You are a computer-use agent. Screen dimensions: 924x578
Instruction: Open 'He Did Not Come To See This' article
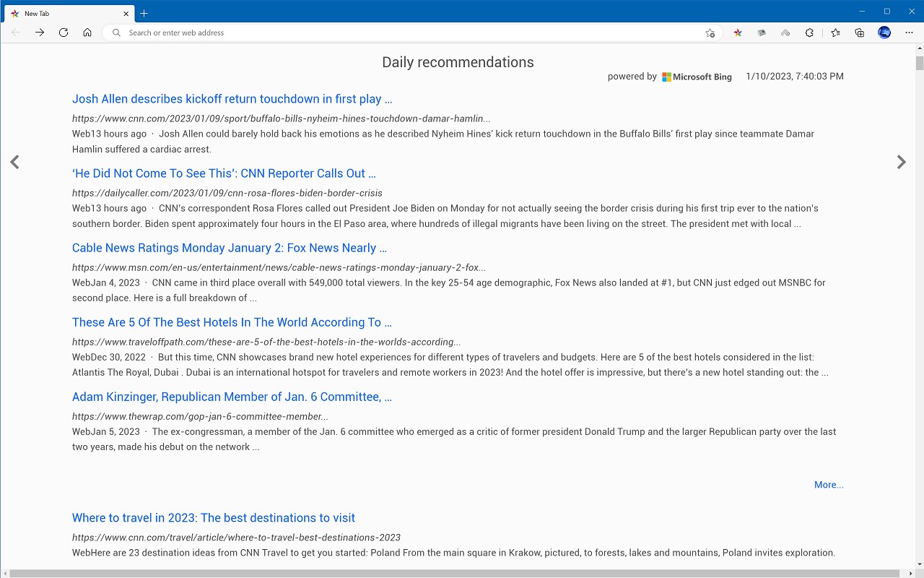click(224, 173)
